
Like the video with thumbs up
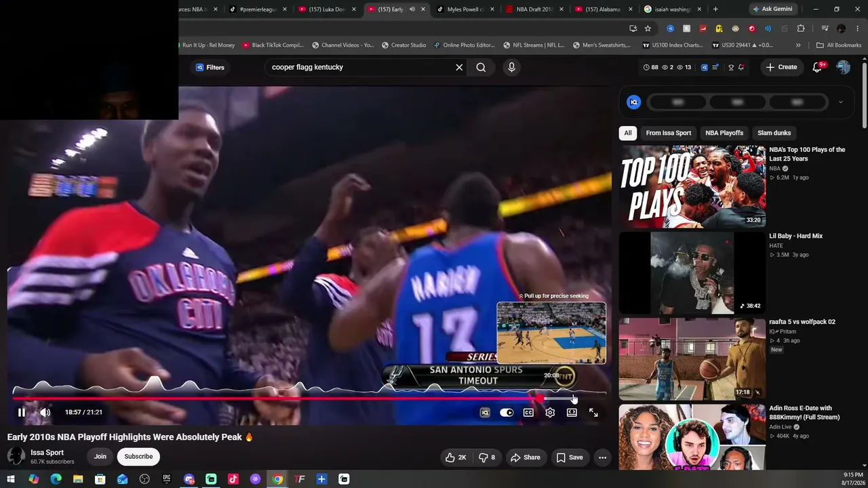[456, 457]
